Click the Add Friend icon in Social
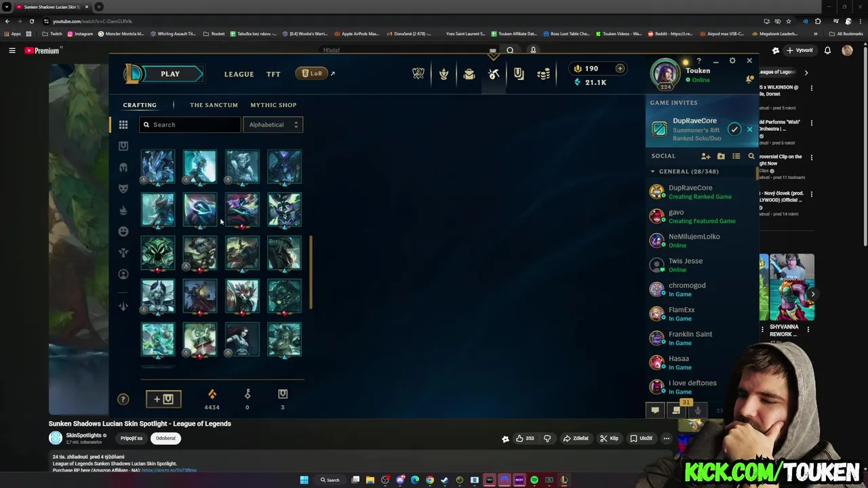This screenshot has width=868, height=488. [x=706, y=156]
